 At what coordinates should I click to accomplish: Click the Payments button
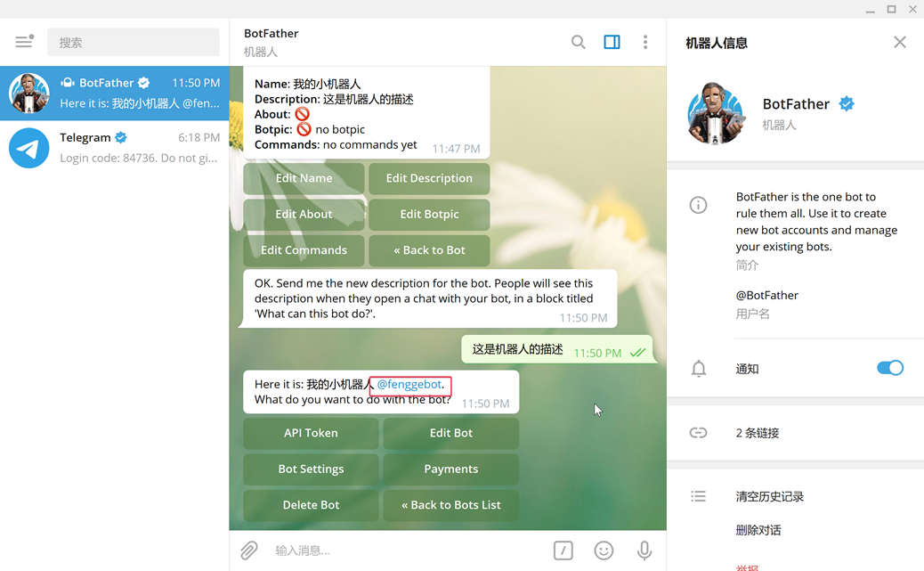[x=450, y=469]
